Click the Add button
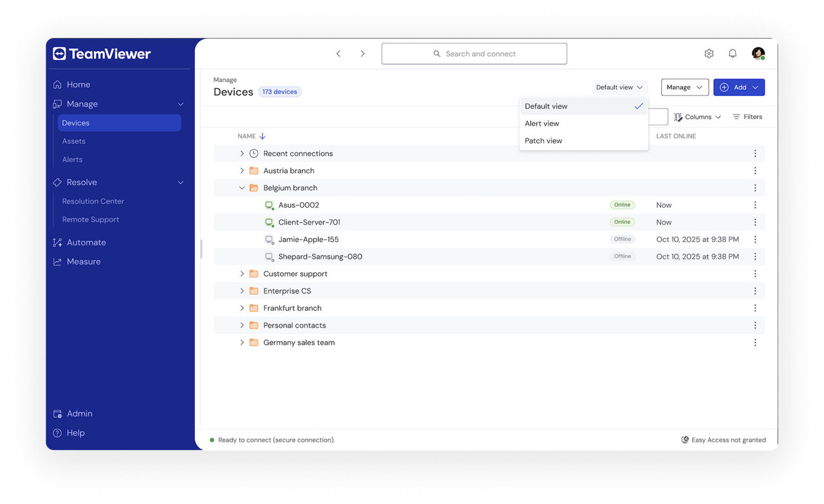The width and height of the screenshot is (824, 504). [x=739, y=88]
